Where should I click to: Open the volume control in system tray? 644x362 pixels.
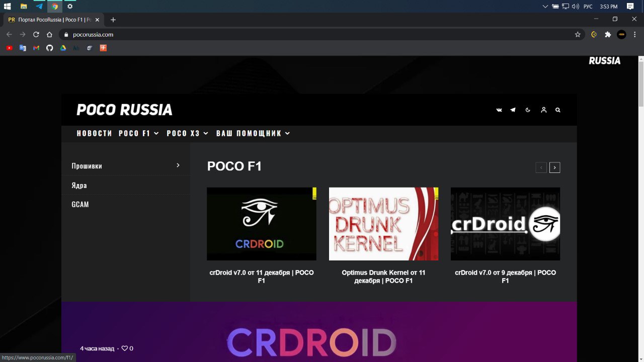(x=576, y=7)
